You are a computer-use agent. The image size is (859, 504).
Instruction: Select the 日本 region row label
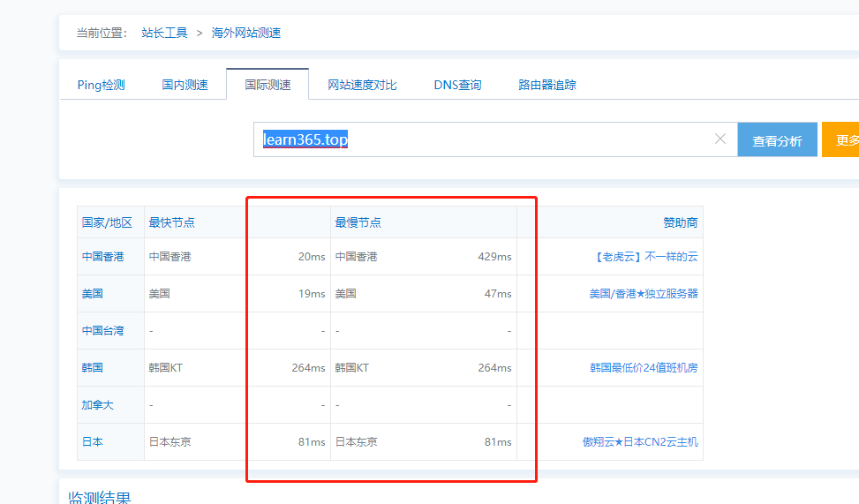(x=93, y=442)
